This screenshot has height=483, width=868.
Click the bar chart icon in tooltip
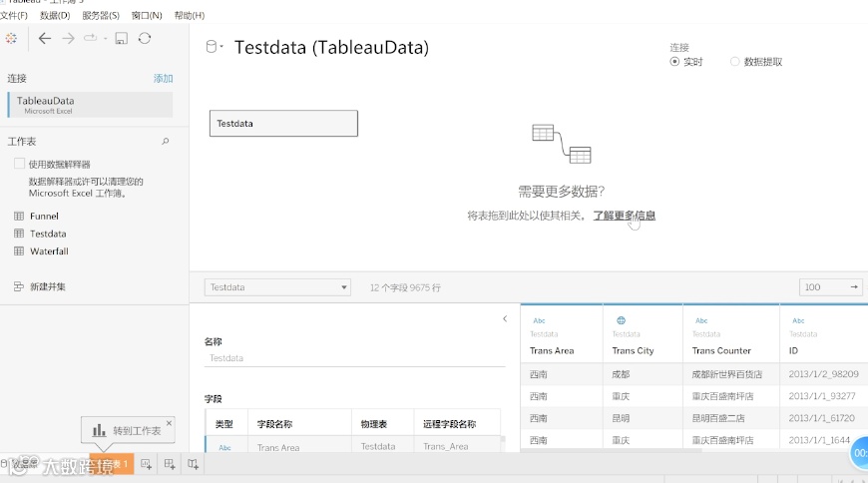(x=99, y=430)
